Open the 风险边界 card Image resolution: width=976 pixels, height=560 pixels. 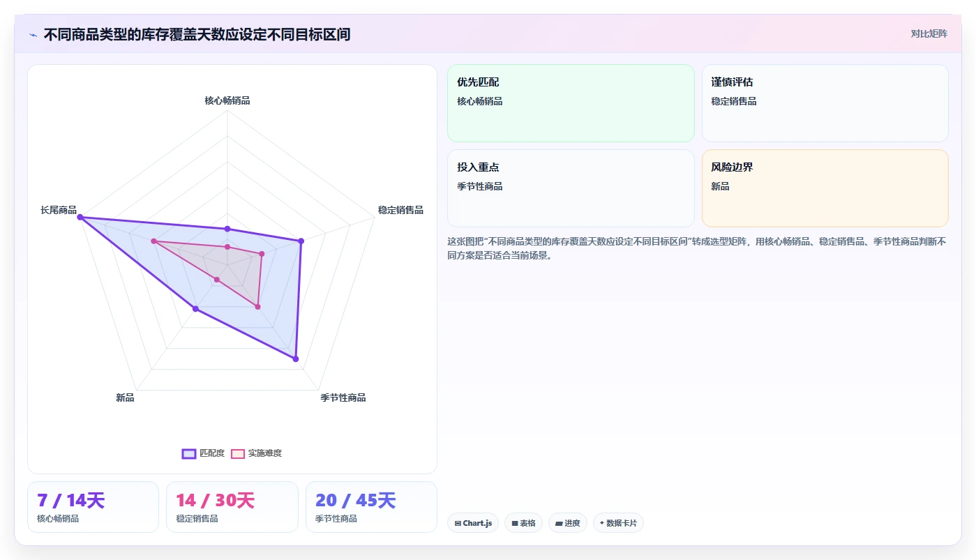tap(825, 188)
